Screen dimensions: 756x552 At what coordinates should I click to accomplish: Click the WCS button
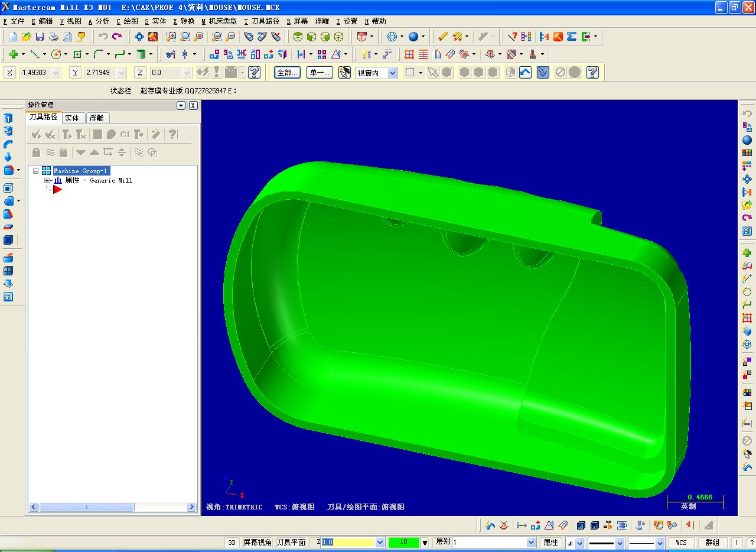click(x=682, y=543)
